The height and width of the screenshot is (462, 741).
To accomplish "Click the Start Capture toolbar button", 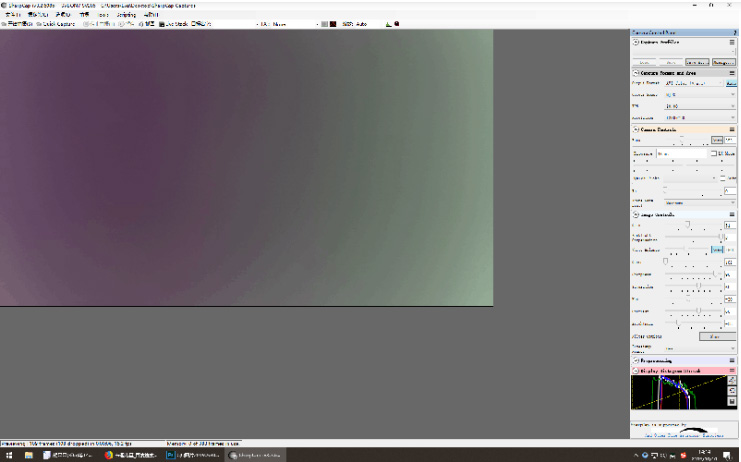I will pyautogui.click(x=17, y=23).
